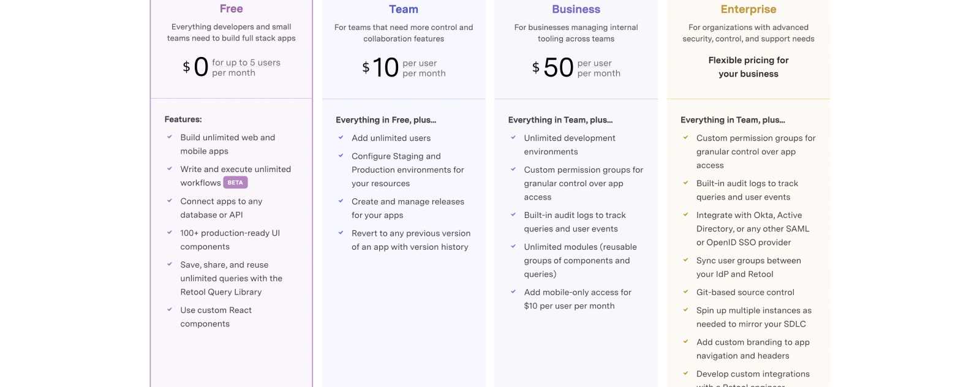Click Flexible pricing for your business text
The height and width of the screenshot is (387, 980).
pyautogui.click(x=748, y=67)
